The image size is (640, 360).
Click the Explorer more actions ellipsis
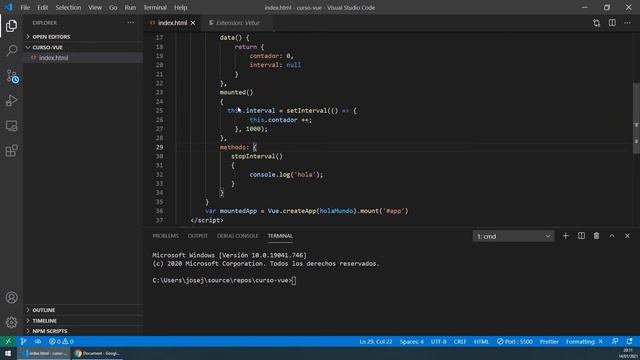click(131, 23)
